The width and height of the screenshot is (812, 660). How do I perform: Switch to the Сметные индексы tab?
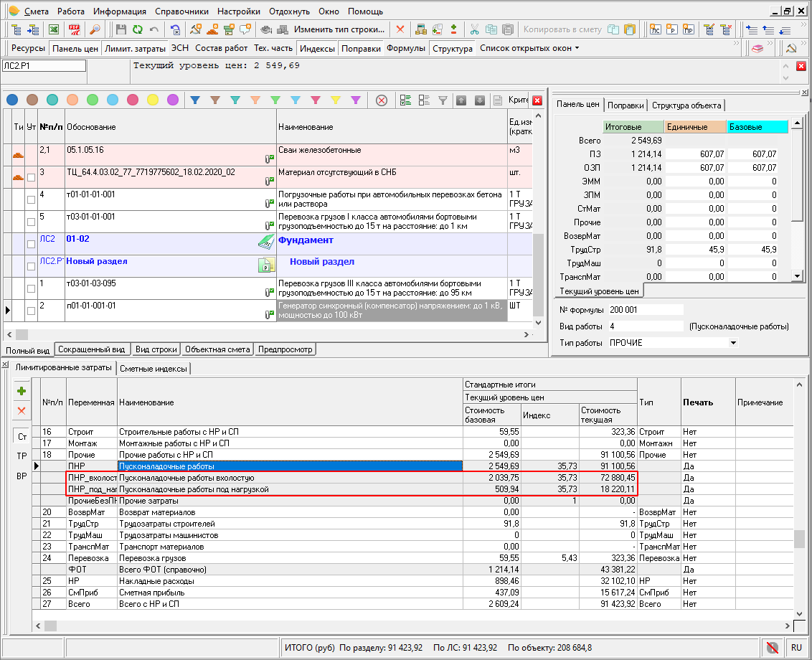(154, 369)
